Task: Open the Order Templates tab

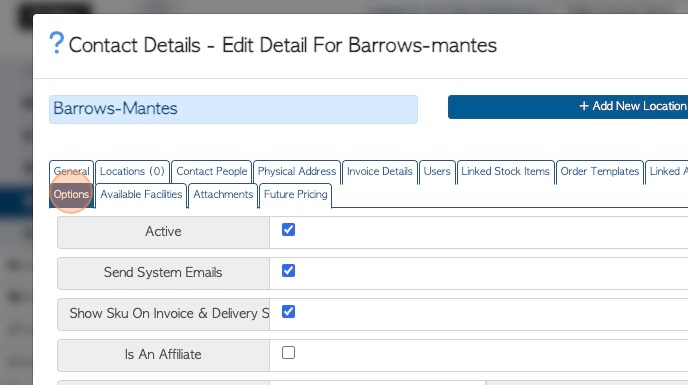Action: pos(600,172)
